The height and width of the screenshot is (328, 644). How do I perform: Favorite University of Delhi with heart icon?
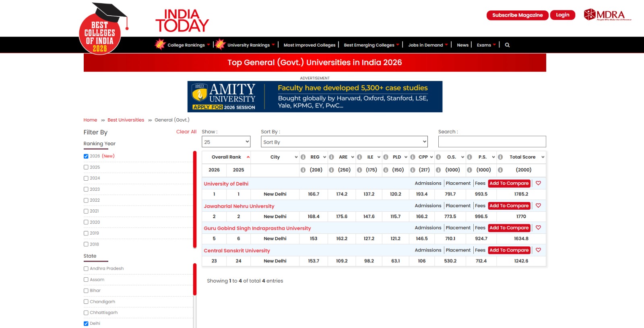(x=538, y=183)
